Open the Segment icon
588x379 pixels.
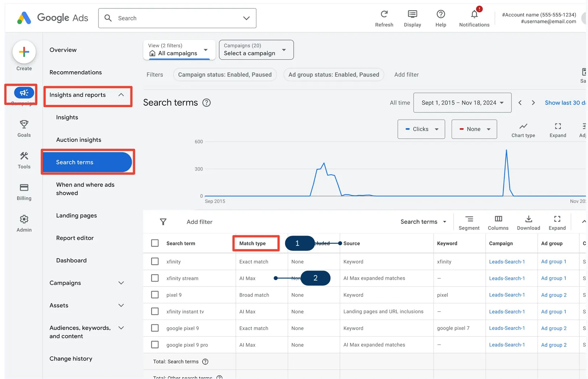pos(469,219)
